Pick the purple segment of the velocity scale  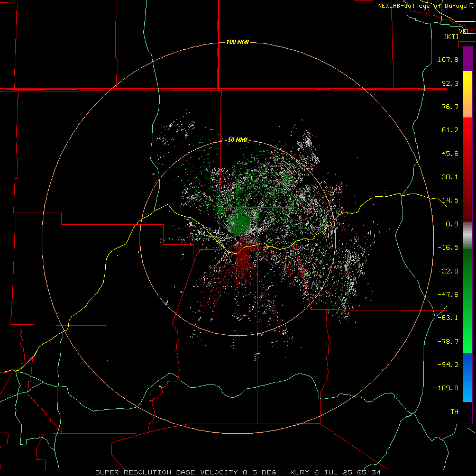tap(467, 59)
